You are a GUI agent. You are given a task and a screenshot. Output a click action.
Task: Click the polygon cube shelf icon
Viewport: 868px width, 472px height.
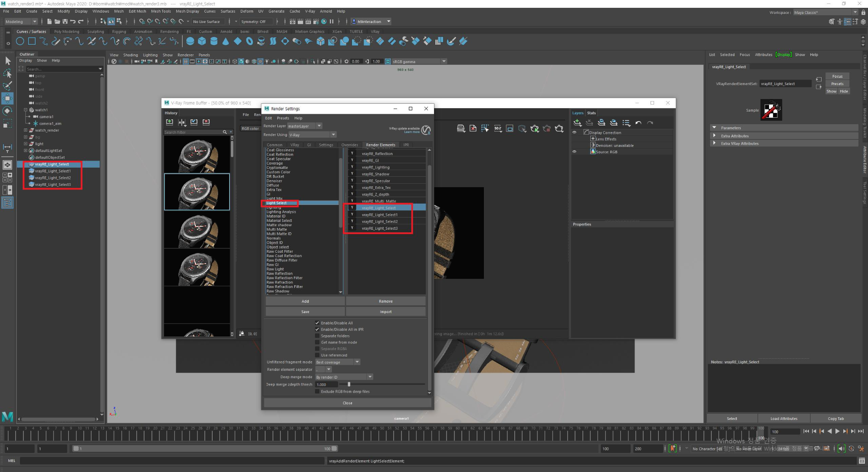pos(202,41)
